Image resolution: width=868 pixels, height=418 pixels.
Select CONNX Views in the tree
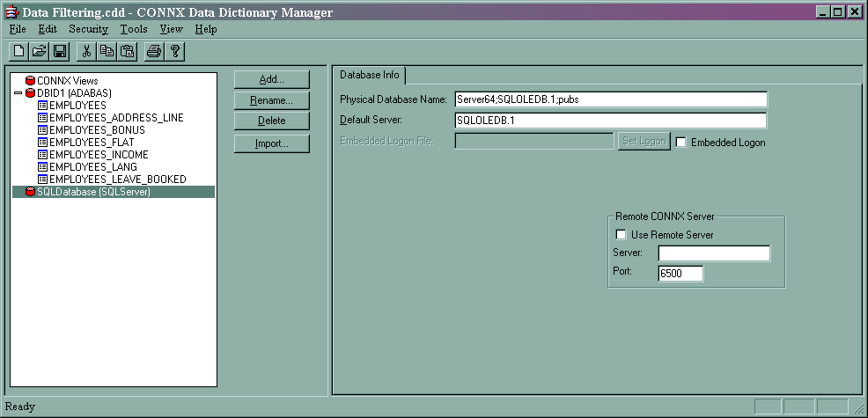[x=67, y=80]
